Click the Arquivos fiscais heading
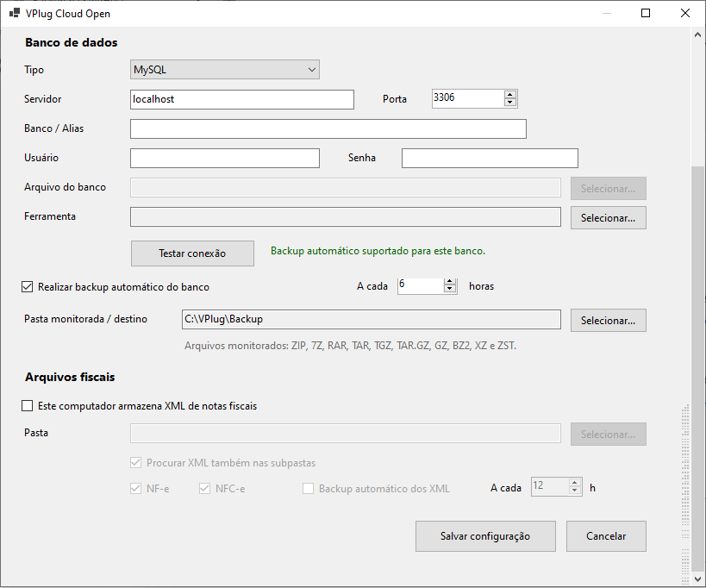This screenshot has height=588, width=706. (x=70, y=378)
